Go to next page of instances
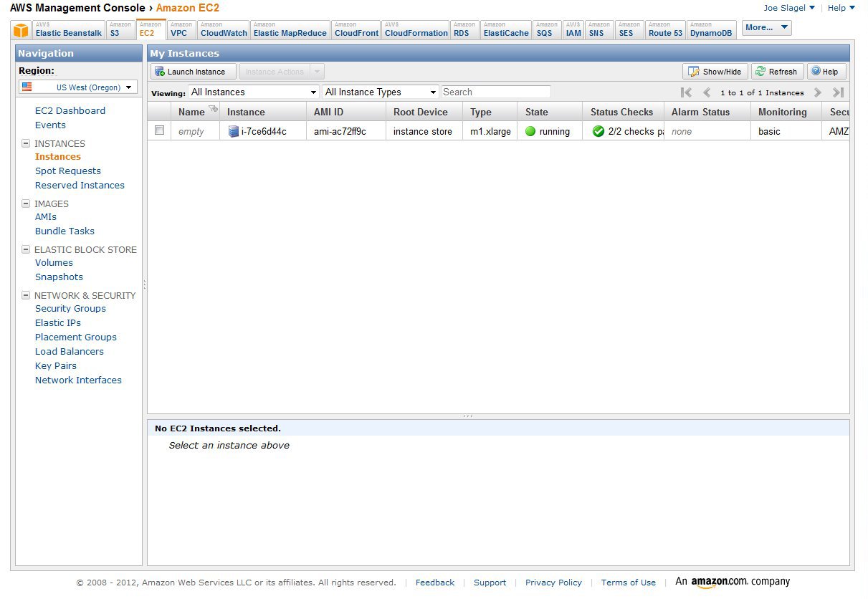Image resolution: width=868 pixels, height=599 pixels. [x=817, y=92]
